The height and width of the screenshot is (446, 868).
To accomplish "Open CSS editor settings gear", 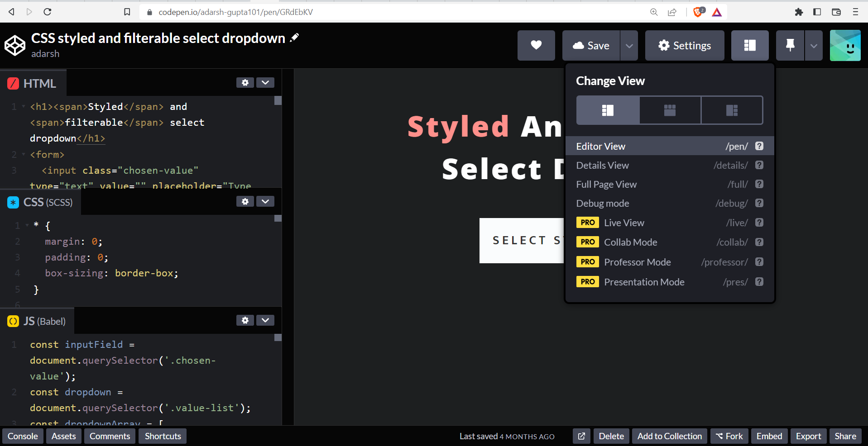I will click(x=245, y=201).
